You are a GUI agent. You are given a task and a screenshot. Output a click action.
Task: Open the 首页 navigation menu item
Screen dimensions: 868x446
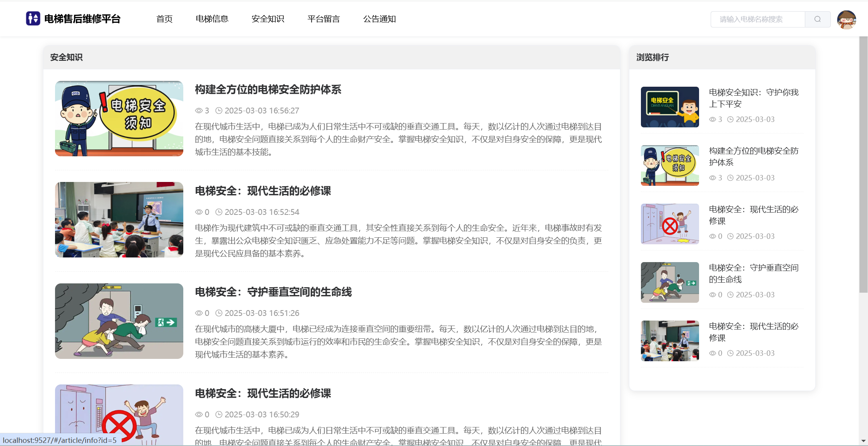pos(164,19)
